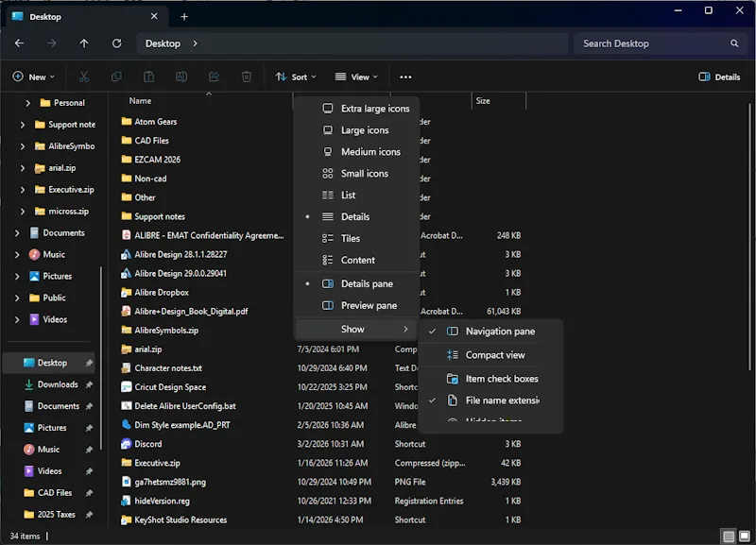
Task: Click the search magnifier icon
Action: [x=734, y=43]
